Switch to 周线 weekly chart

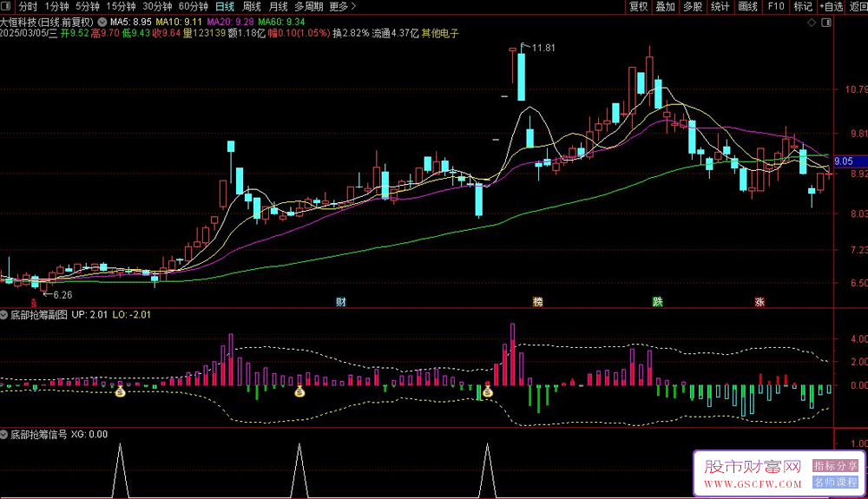tap(252, 7)
